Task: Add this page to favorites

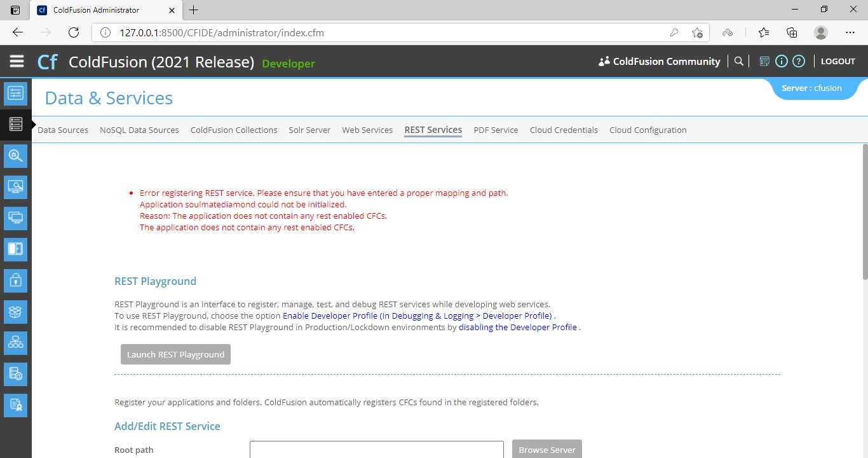Action: 697,32
